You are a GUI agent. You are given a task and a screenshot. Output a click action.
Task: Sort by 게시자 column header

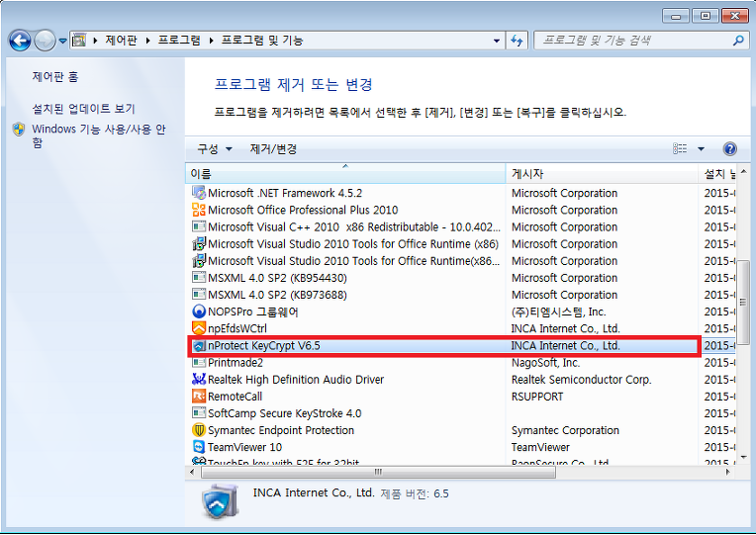[x=602, y=173]
